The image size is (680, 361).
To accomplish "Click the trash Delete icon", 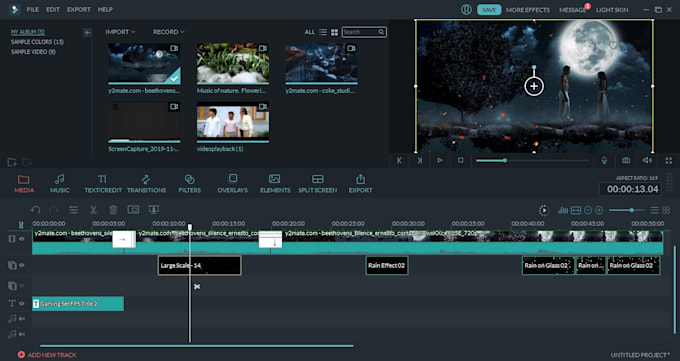I will click(x=113, y=210).
